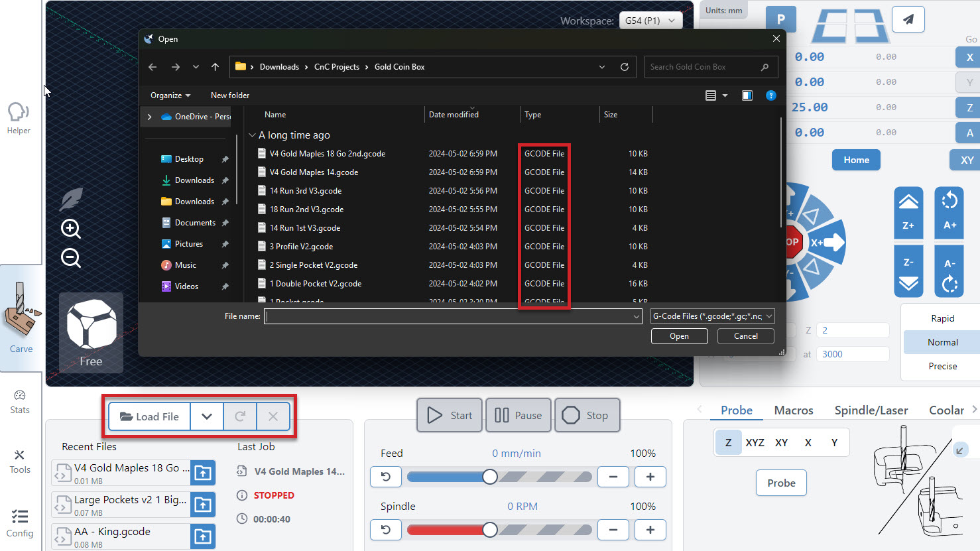Click the Home button
Screen dimensions: 980x551
(856, 160)
